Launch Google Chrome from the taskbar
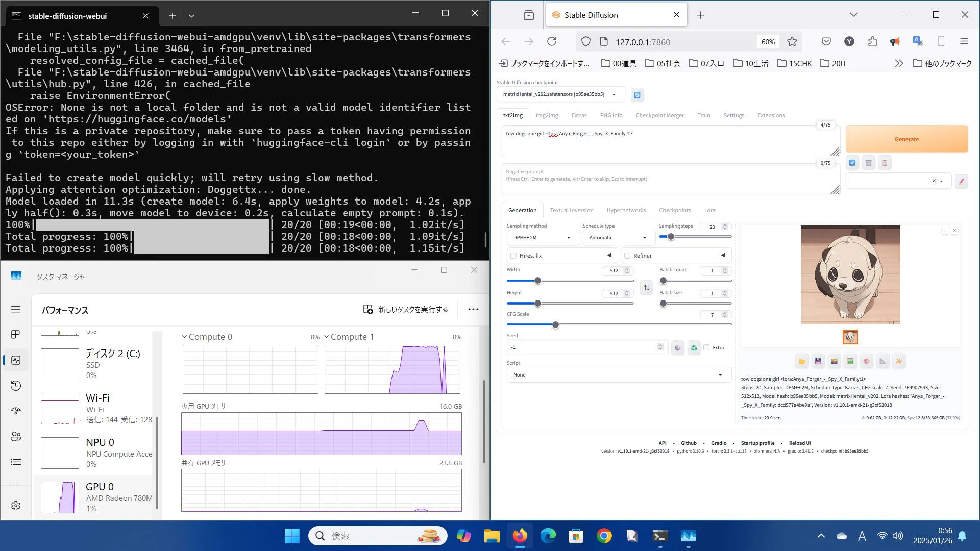This screenshot has width=980, height=551. coord(604,536)
